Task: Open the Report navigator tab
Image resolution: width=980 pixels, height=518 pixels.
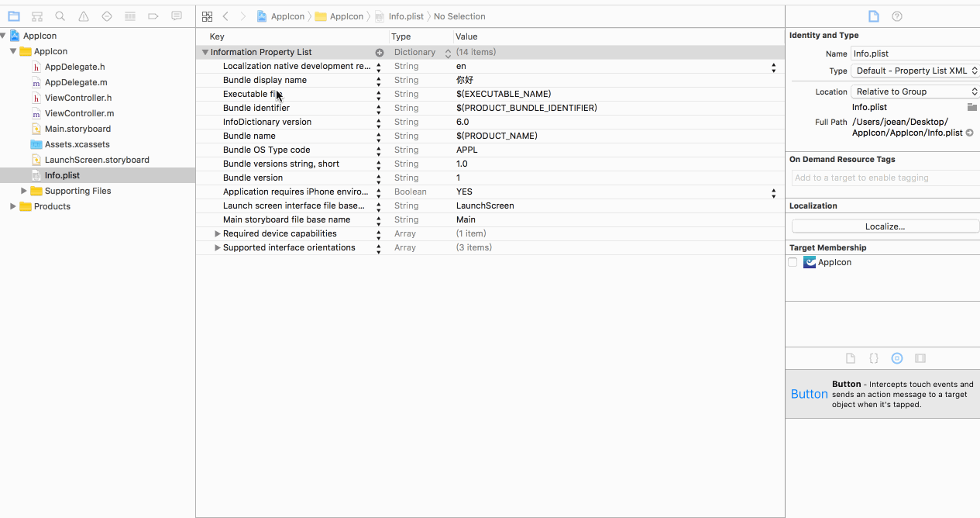Action: click(177, 16)
